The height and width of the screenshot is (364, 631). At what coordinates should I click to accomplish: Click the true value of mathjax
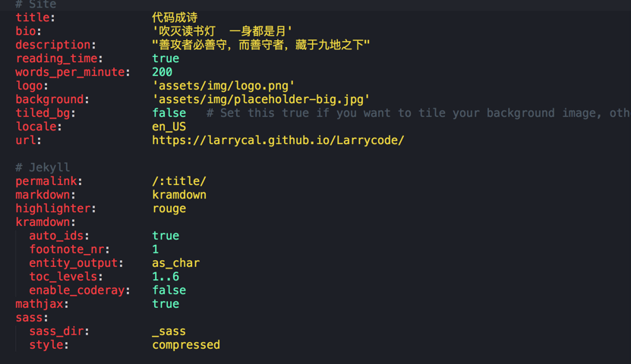[166, 304]
